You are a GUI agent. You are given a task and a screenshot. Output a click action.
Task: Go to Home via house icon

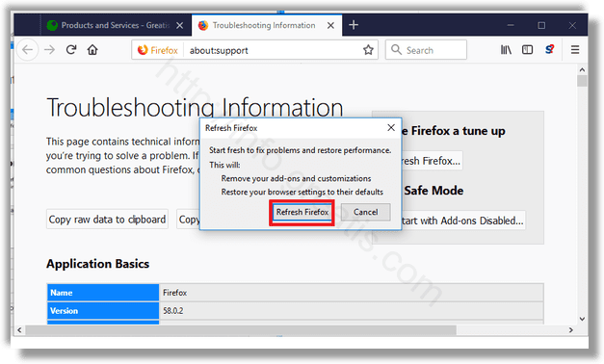click(92, 50)
